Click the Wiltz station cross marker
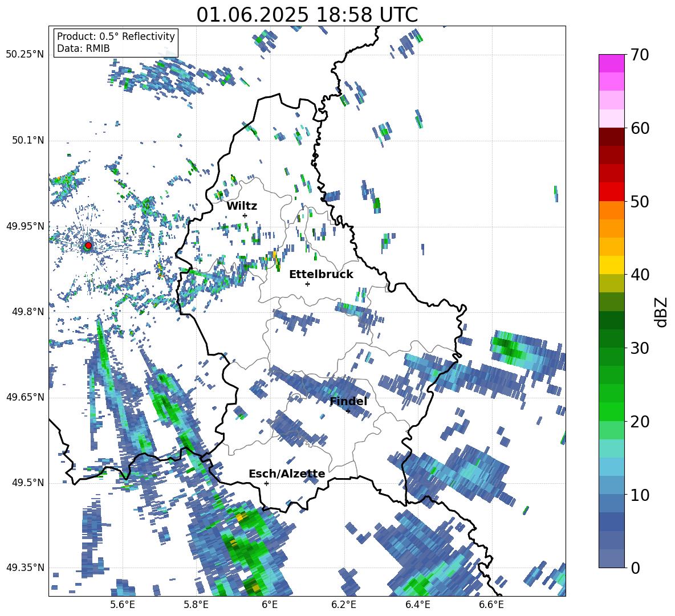 (x=245, y=215)
